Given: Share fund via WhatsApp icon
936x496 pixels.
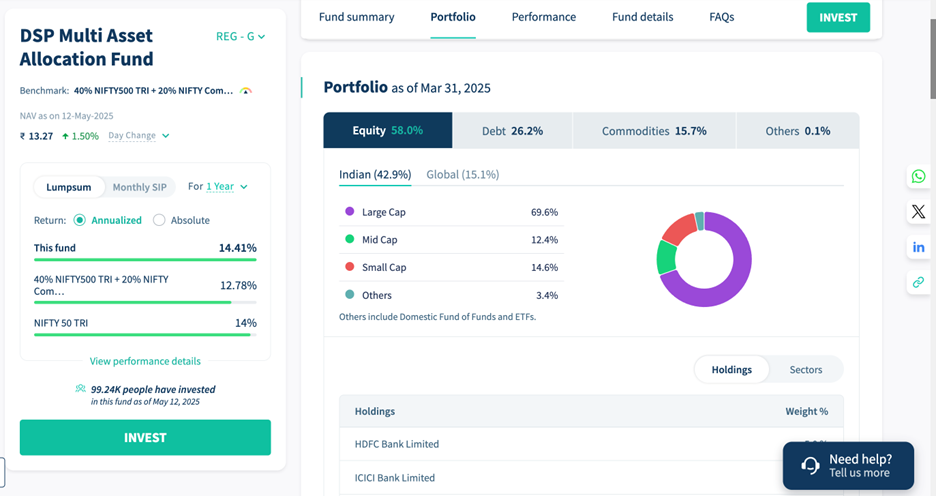Looking at the screenshot, I should point(918,176).
